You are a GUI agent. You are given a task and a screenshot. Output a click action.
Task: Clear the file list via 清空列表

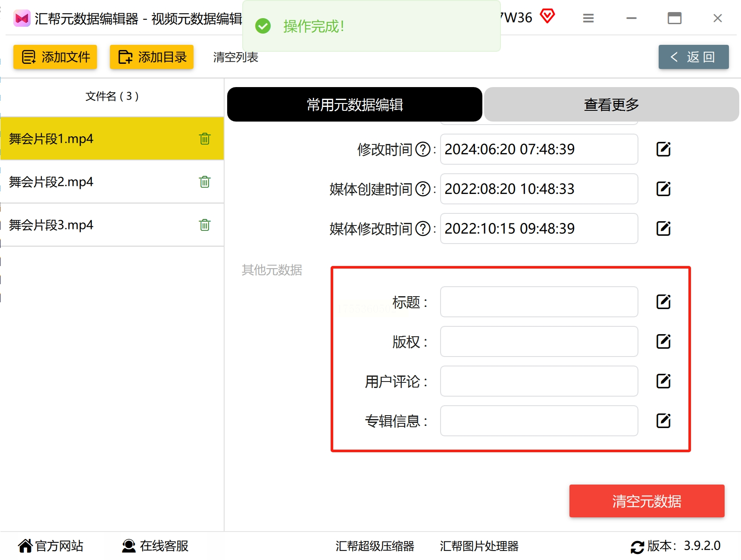tap(235, 57)
